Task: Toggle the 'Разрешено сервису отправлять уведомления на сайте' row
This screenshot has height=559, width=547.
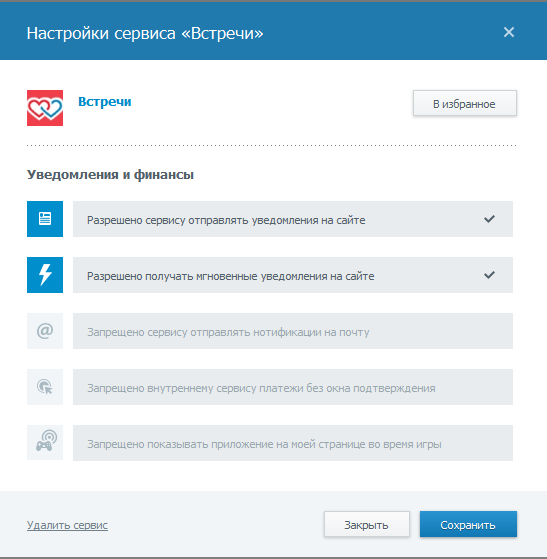Action: pyautogui.click(x=293, y=219)
